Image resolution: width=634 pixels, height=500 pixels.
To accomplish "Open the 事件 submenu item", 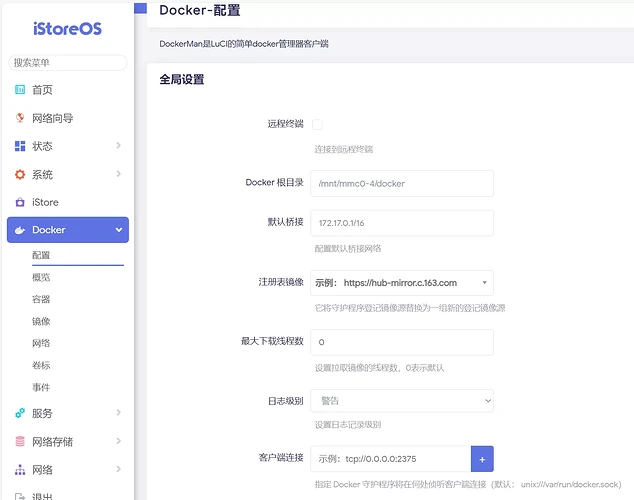I will [41, 387].
